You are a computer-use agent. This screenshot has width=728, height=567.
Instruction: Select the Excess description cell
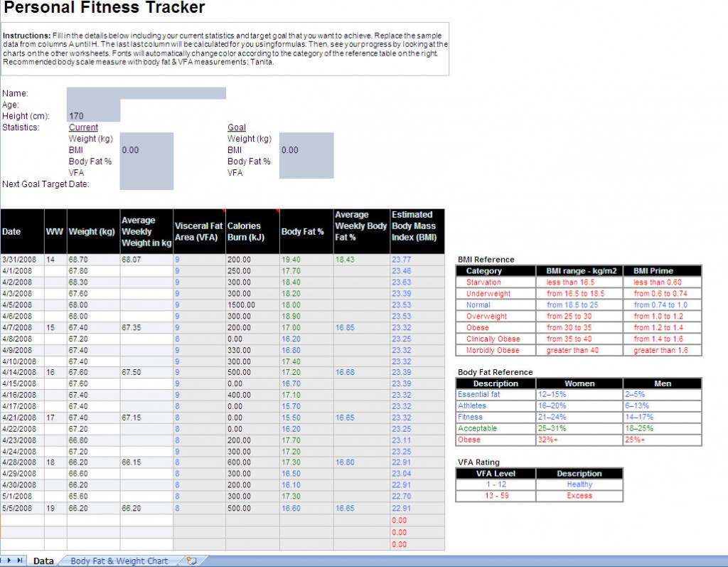tap(579, 496)
